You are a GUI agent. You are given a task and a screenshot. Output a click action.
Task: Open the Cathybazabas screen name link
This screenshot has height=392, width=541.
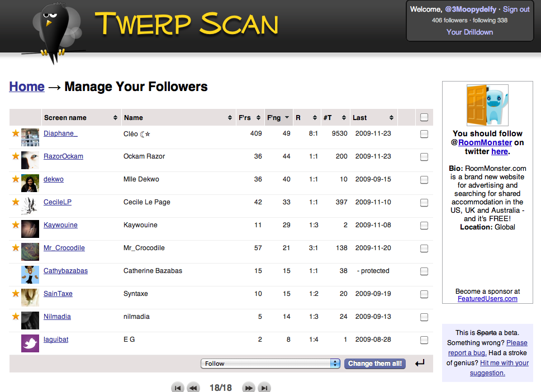[x=65, y=271]
